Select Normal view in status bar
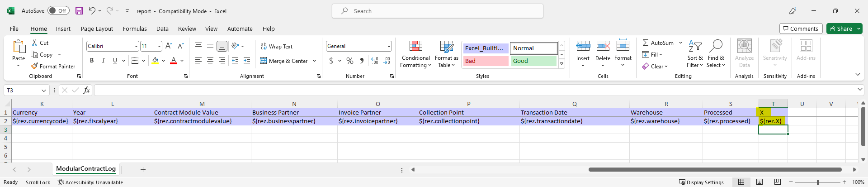The image size is (868, 187). [741, 182]
